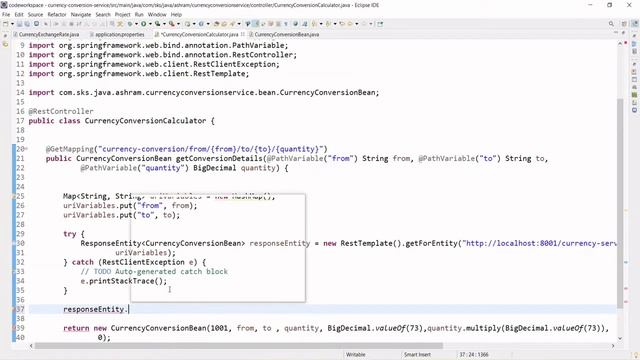
Task: Open the Window menu
Action: tap(157, 14)
